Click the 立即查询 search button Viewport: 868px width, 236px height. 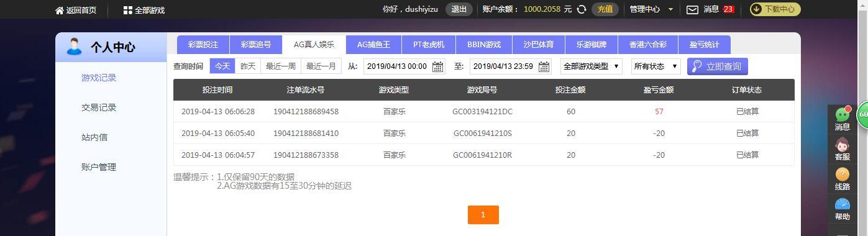click(718, 66)
